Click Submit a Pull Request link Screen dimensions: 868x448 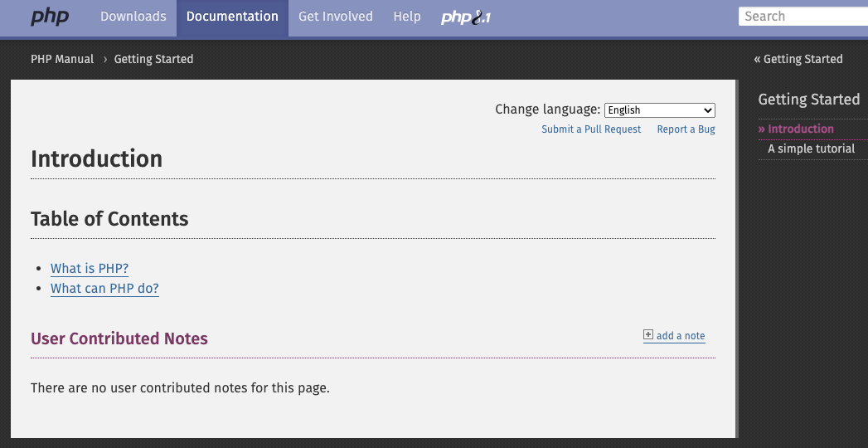[591, 129]
